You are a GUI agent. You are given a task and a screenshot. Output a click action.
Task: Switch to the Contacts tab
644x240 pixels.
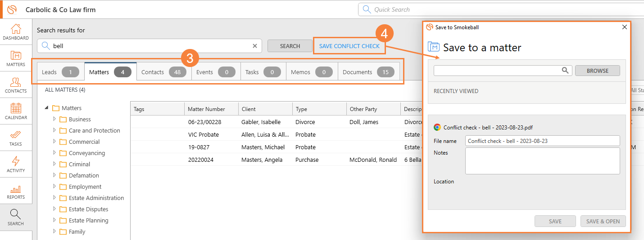point(164,72)
